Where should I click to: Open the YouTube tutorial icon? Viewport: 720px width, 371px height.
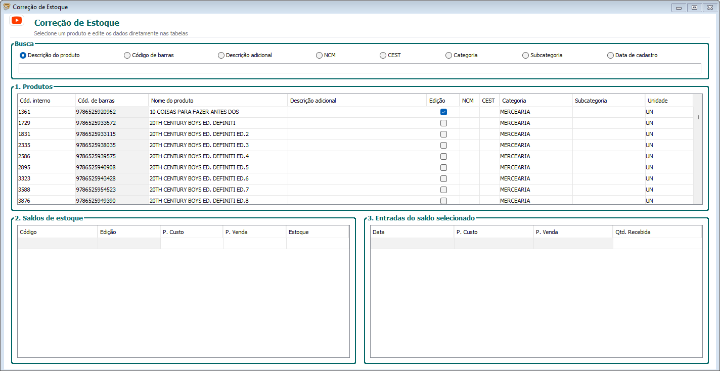tap(17, 20)
